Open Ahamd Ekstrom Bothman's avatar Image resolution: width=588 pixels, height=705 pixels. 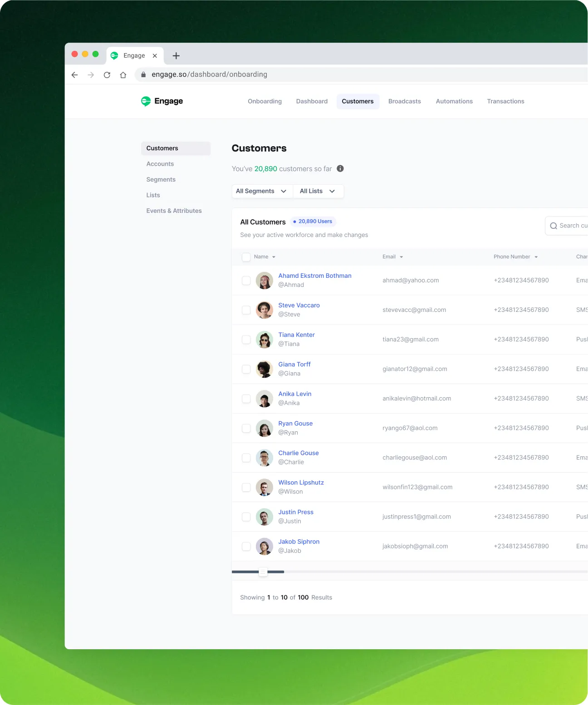[x=265, y=281]
